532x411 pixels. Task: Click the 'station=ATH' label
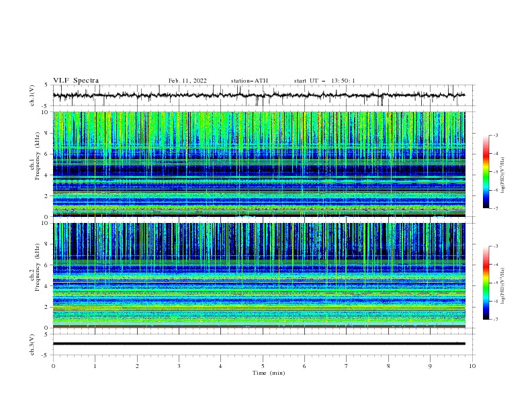(x=249, y=81)
